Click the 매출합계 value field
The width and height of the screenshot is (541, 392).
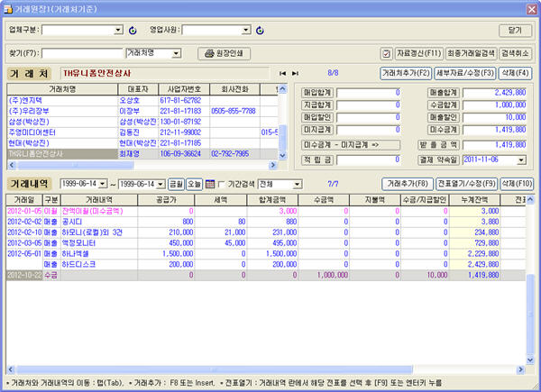pyautogui.click(x=494, y=93)
